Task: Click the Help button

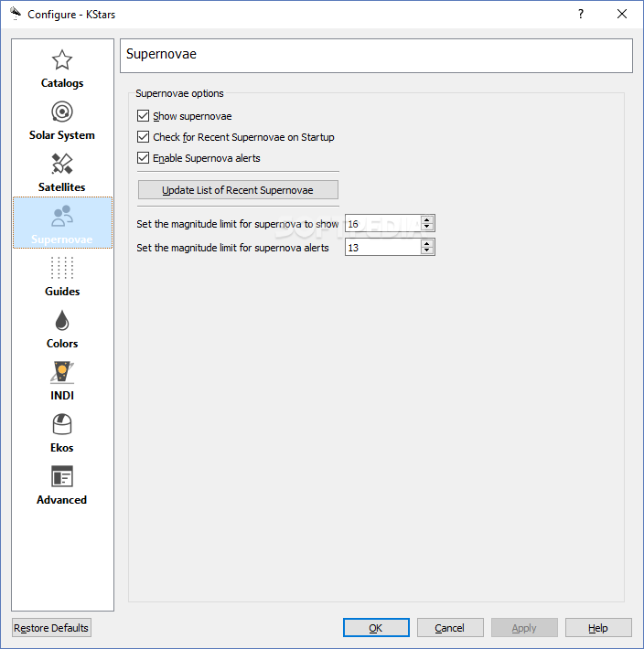Action: [x=598, y=628]
